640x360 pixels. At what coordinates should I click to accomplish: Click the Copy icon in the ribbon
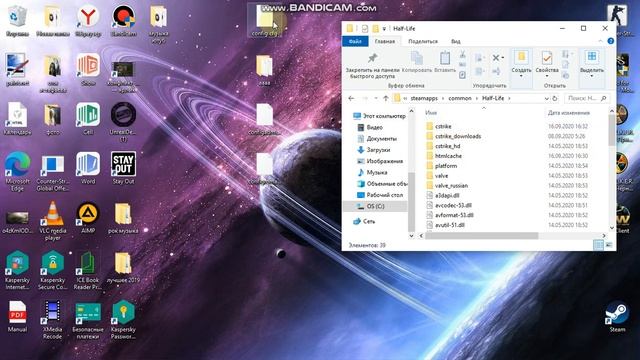(x=417, y=62)
